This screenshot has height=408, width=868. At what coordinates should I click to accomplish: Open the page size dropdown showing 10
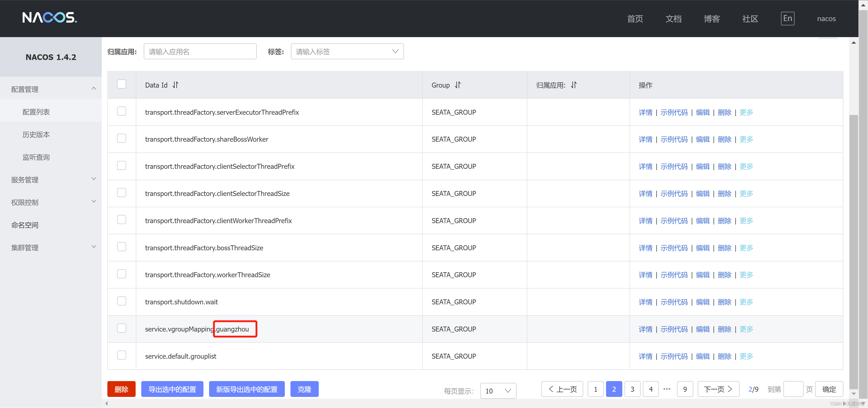[498, 391]
